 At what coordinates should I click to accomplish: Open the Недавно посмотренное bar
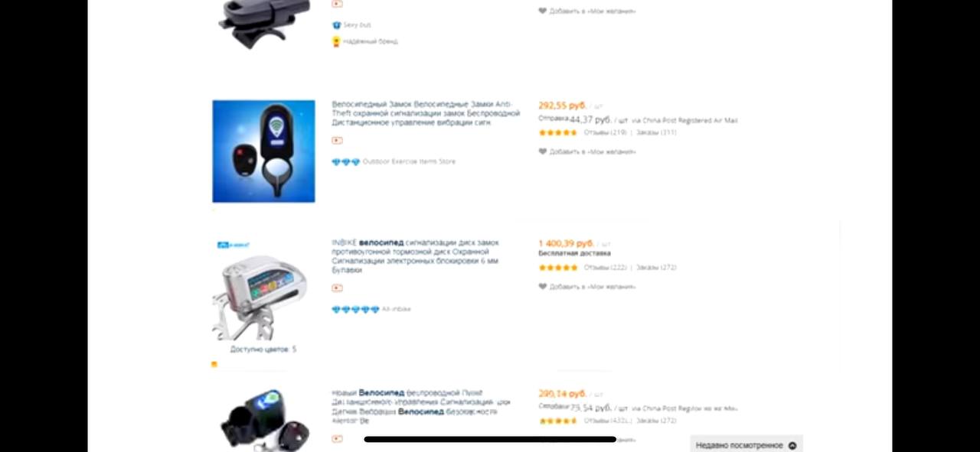[746, 444]
